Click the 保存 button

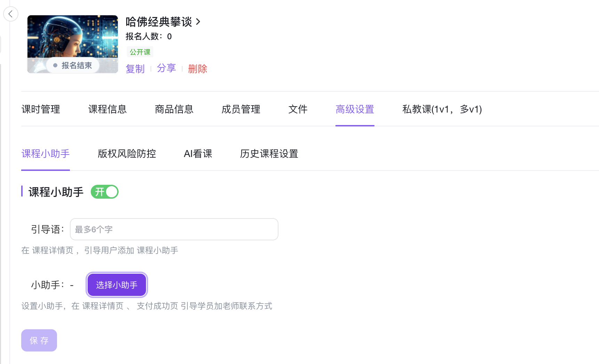tap(39, 340)
